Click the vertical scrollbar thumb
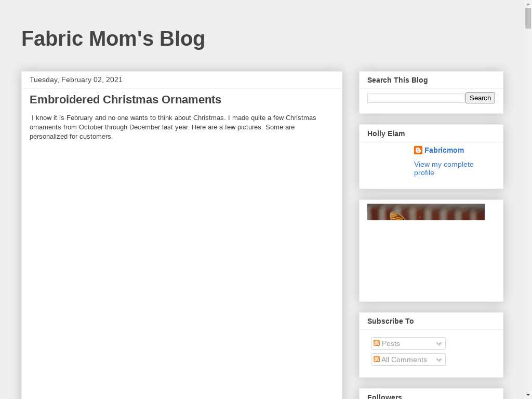 point(528,18)
